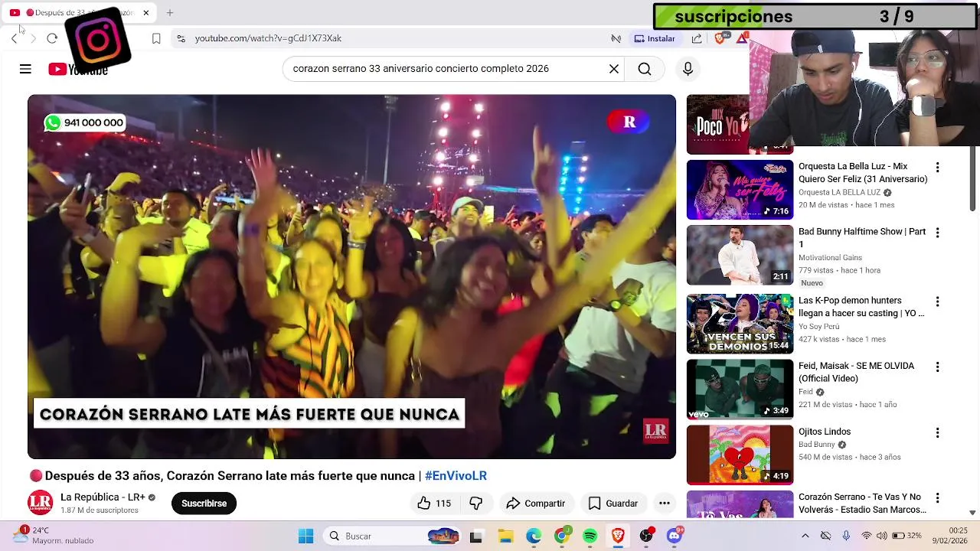The width and height of the screenshot is (980, 551).
Task: Open options menu for K-Pop demon hunters video
Action: pos(937,302)
